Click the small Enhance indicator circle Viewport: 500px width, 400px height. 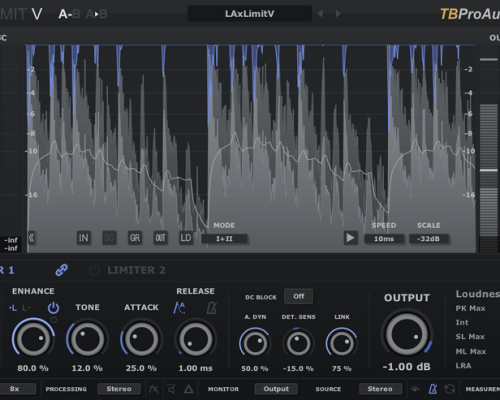pyautogui.click(x=54, y=320)
